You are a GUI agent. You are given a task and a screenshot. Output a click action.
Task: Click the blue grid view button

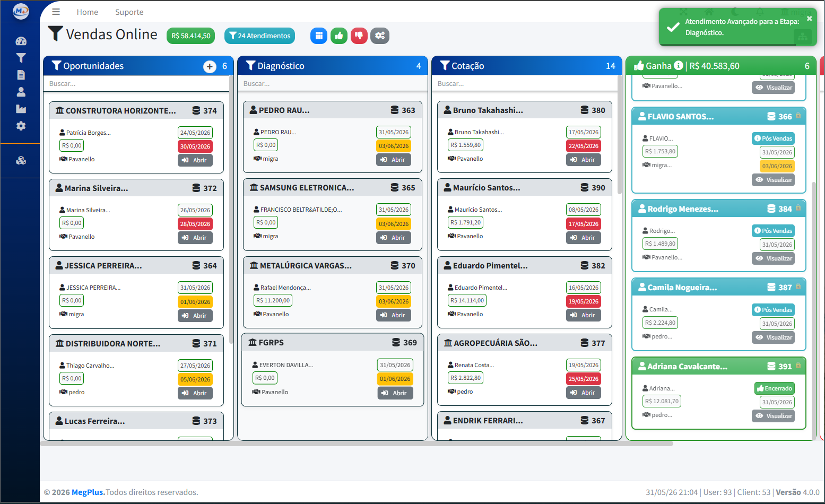tap(319, 36)
